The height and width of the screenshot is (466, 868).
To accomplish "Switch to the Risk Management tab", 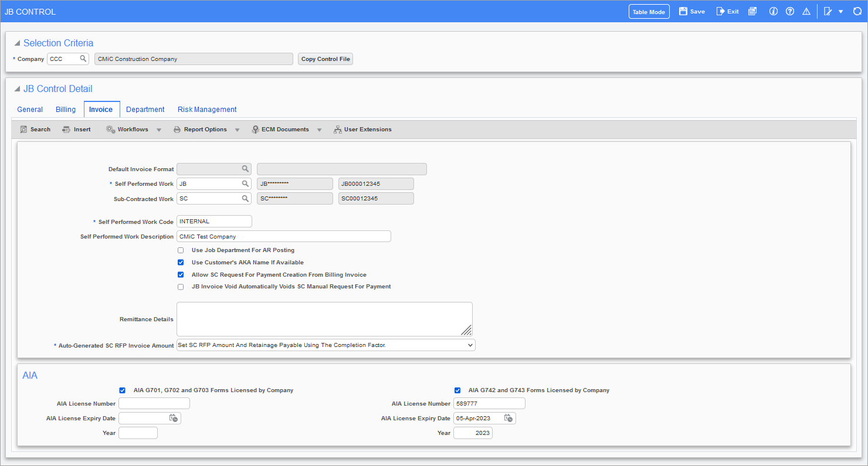I will [207, 110].
